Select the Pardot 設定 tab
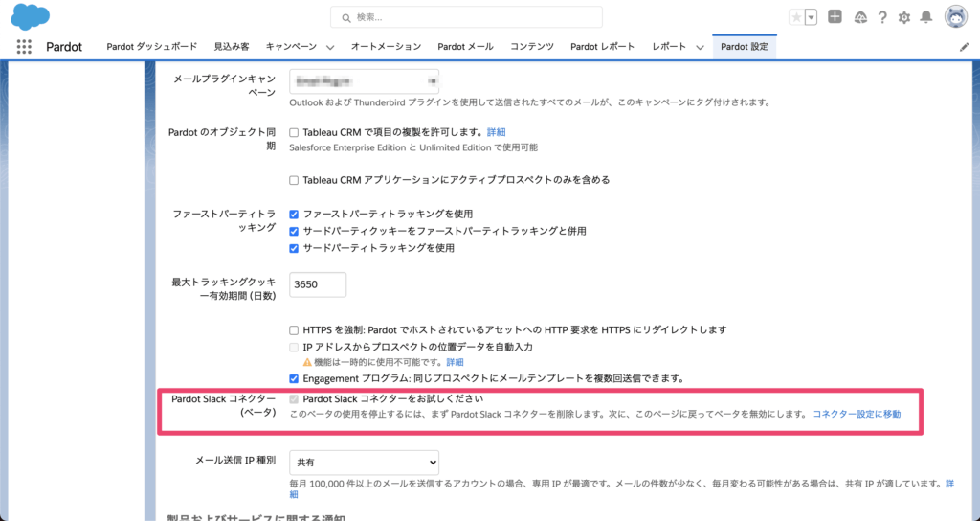Viewport: 980px width, 521px height. (745, 47)
